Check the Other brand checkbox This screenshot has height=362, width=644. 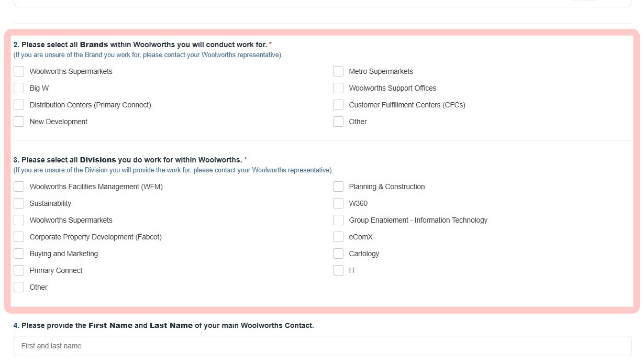point(338,122)
